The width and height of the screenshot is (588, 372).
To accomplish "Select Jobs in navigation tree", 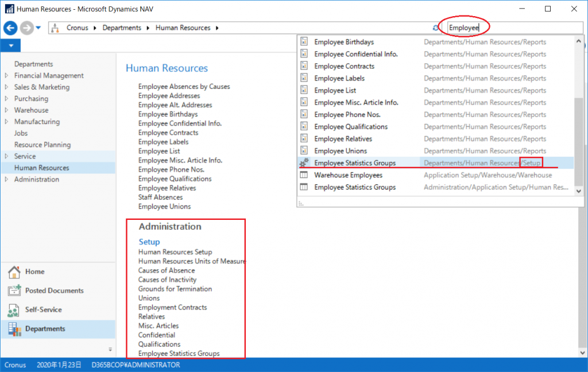I will click(x=21, y=133).
